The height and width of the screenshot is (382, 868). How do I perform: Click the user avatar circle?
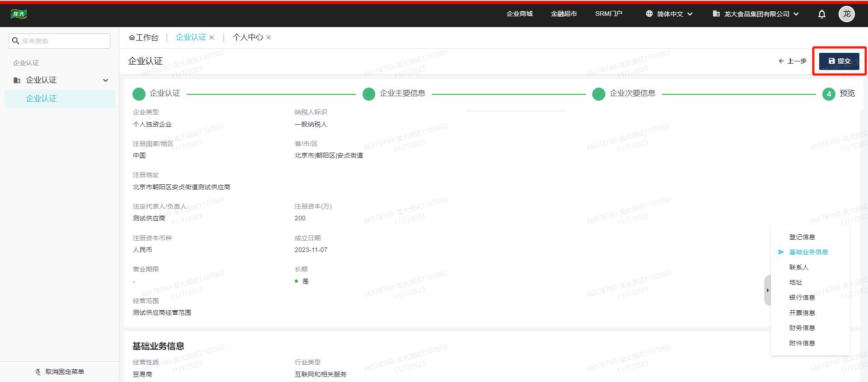tap(846, 14)
